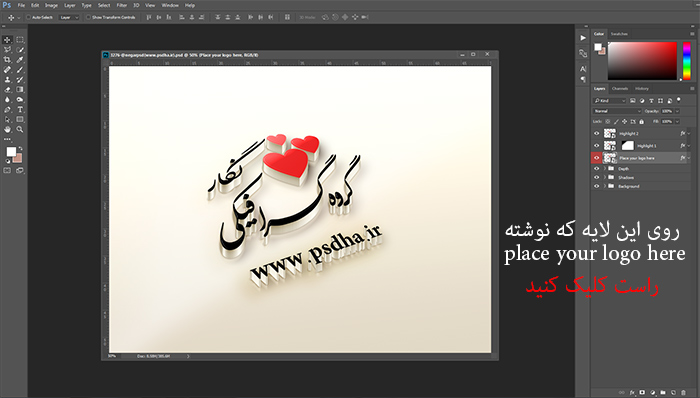Switch to the Swatches tab
The width and height of the screenshot is (700, 398).
click(619, 34)
